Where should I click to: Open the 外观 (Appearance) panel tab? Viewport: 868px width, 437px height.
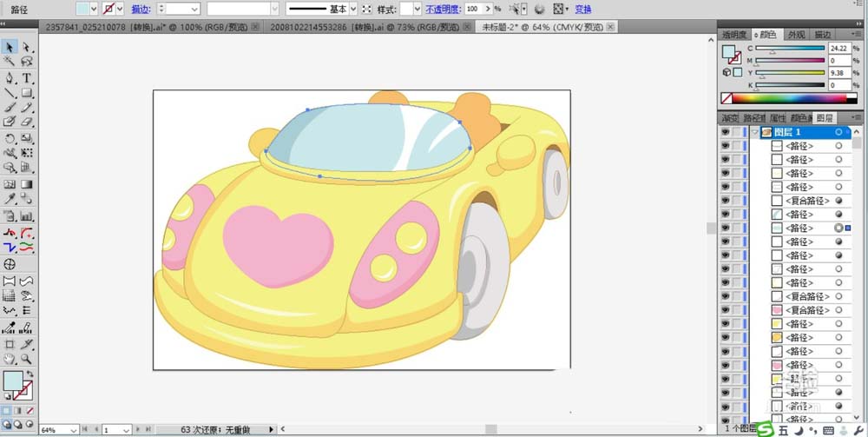(796, 35)
